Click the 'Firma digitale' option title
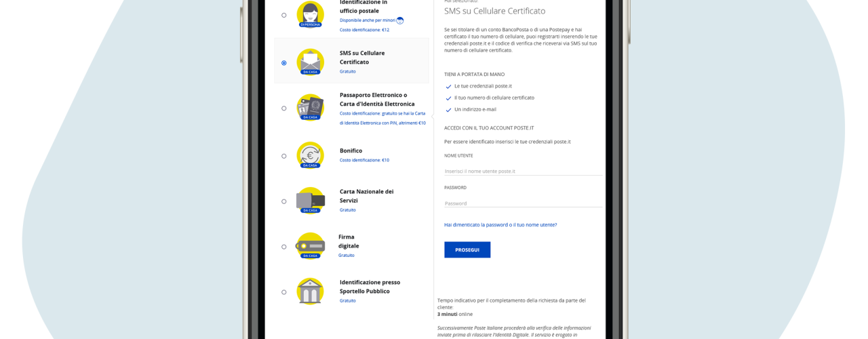This screenshot has height=339, width=868. (349, 241)
